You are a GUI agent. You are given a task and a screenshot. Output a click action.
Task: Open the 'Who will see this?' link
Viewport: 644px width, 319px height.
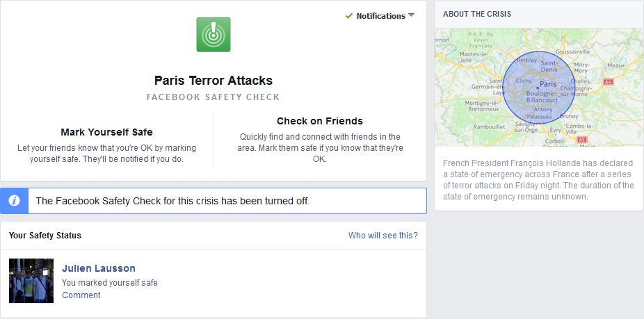click(x=383, y=236)
